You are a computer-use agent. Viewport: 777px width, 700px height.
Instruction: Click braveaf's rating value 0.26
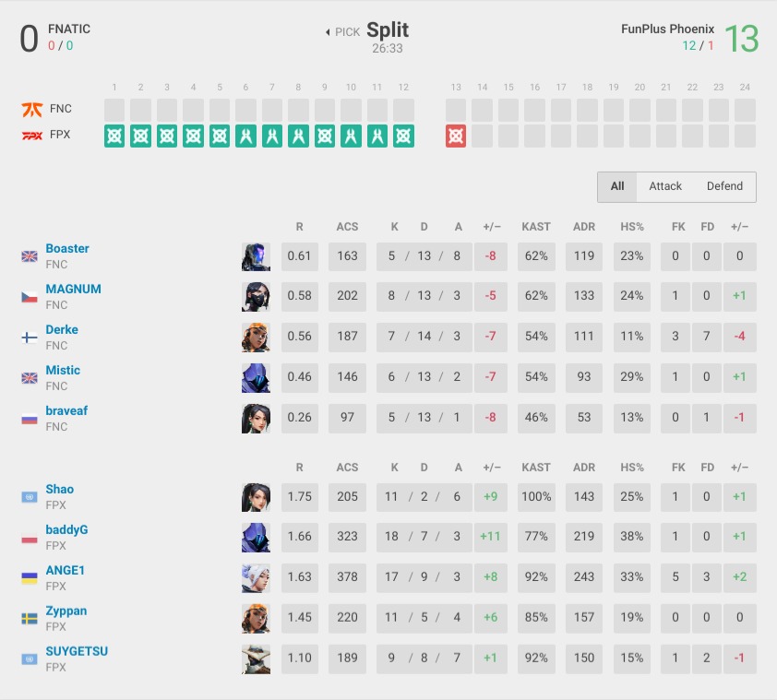[x=300, y=418]
